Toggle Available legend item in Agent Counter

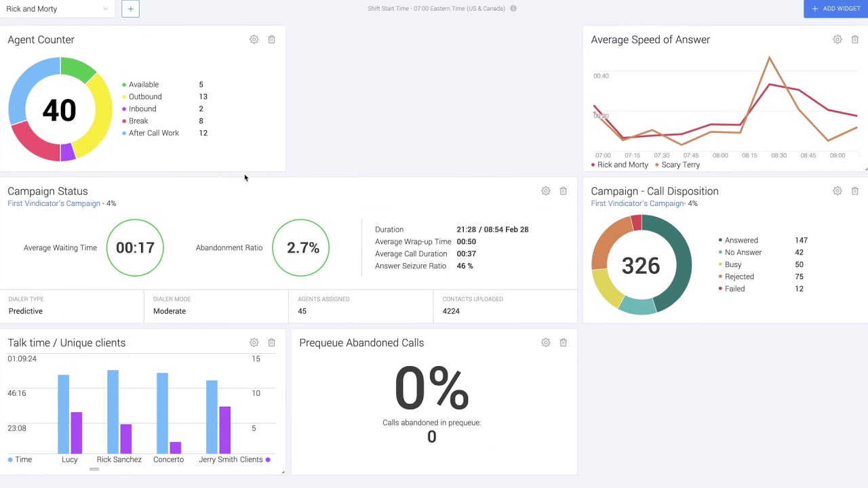140,85
